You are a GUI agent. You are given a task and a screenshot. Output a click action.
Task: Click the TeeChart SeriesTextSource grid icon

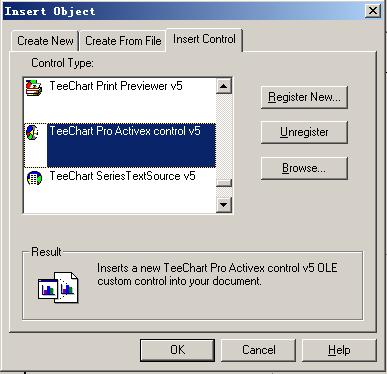coord(34,178)
